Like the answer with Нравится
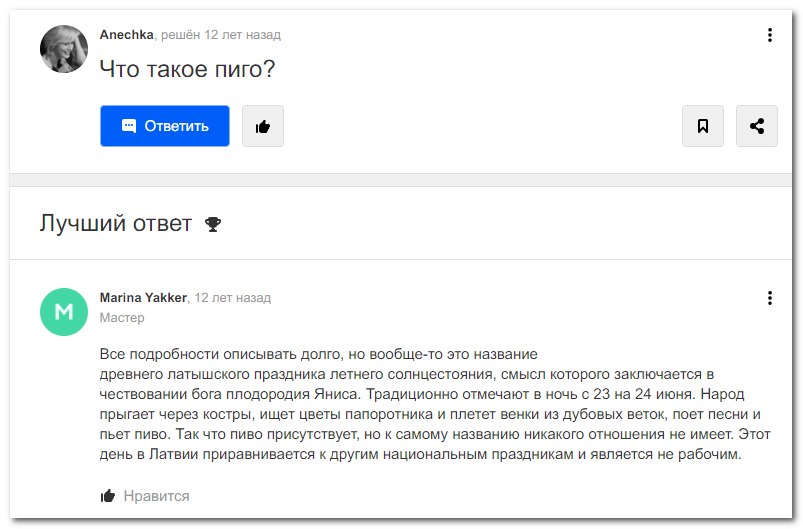The width and height of the screenshot is (803, 529). (156, 496)
